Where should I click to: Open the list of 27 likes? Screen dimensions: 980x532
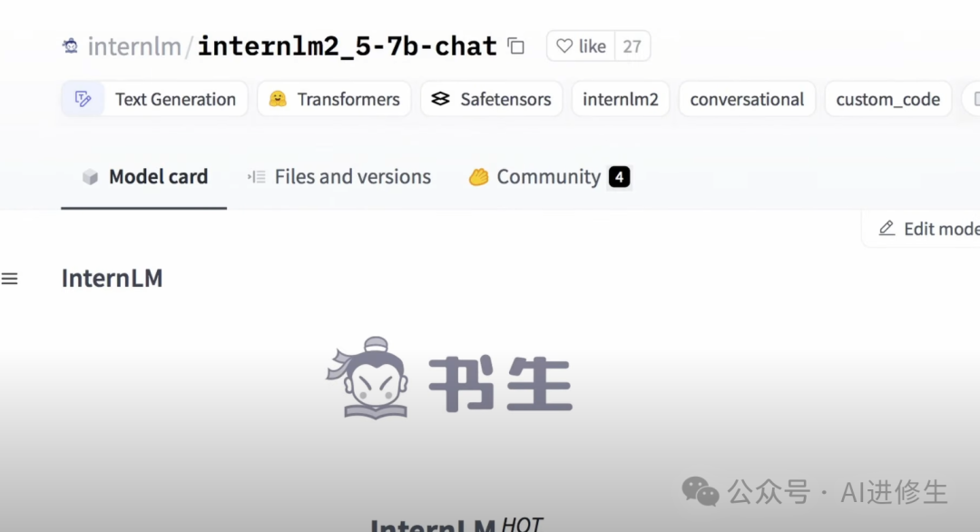tap(632, 46)
